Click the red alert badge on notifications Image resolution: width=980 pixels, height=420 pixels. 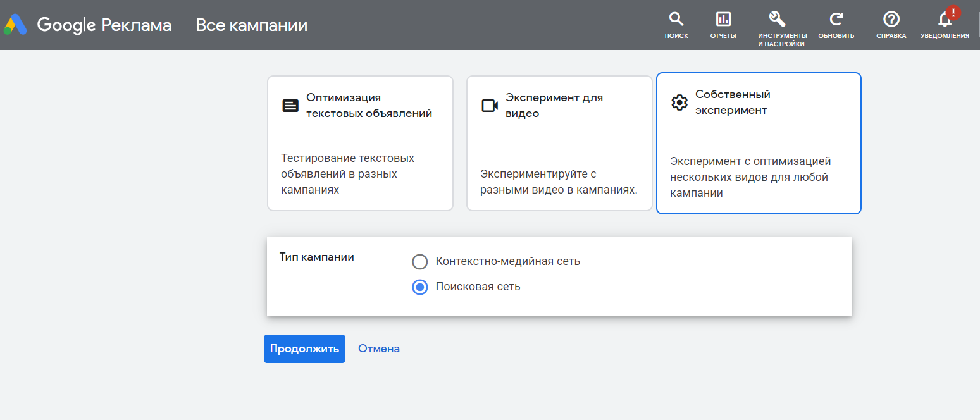click(x=953, y=12)
